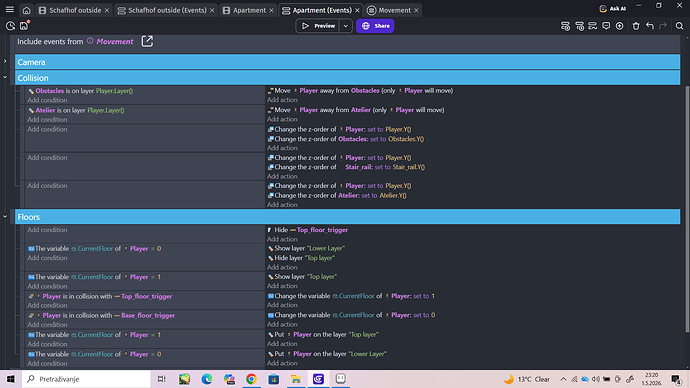690x388 pixels.
Task: Click the Windows Start button
Action: (x=11, y=379)
